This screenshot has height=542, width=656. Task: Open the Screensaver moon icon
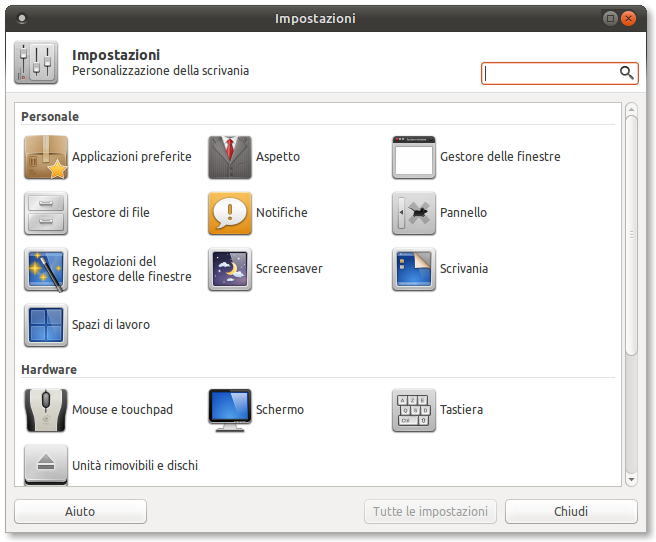(x=230, y=269)
